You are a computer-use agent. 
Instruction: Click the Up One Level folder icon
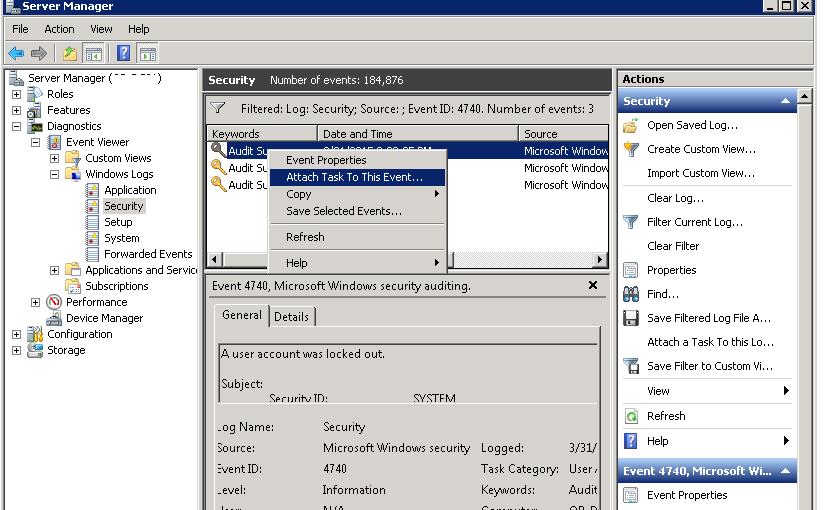(69, 53)
